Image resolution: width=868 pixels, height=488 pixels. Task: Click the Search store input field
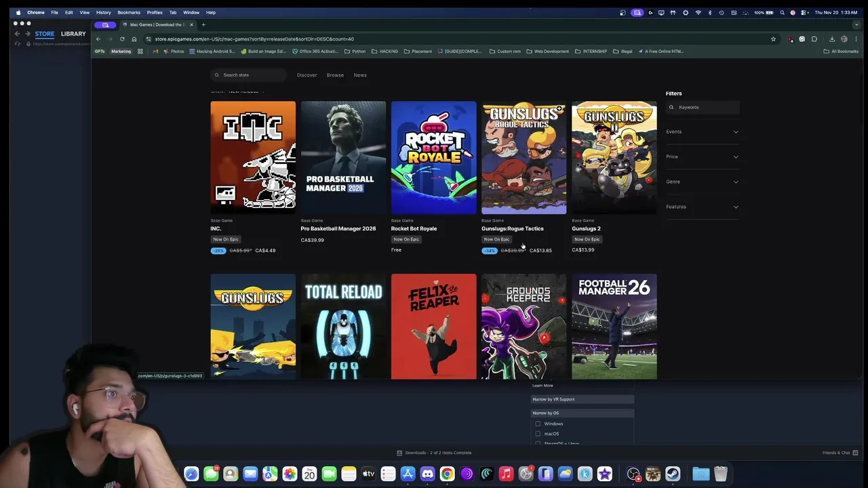(x=250, y=75)
